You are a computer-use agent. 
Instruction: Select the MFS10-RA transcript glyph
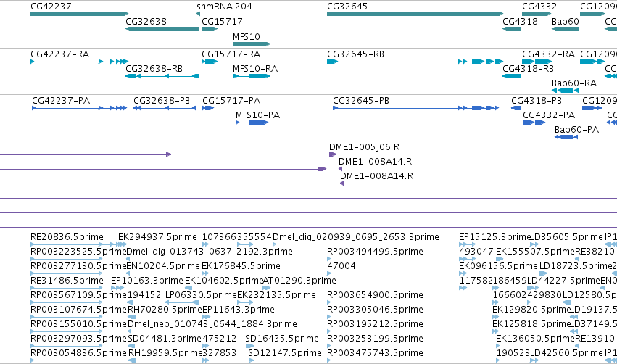click(252, 76)
